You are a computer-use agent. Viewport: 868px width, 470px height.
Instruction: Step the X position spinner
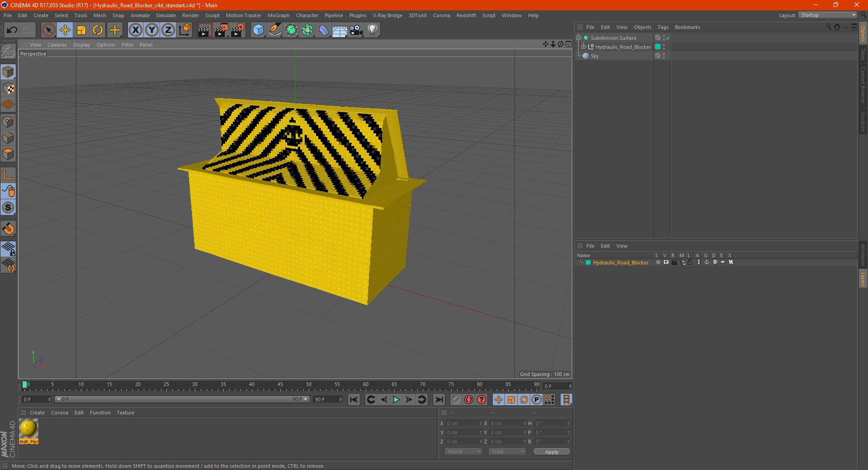pyautogui.click(x=481, y=423)
